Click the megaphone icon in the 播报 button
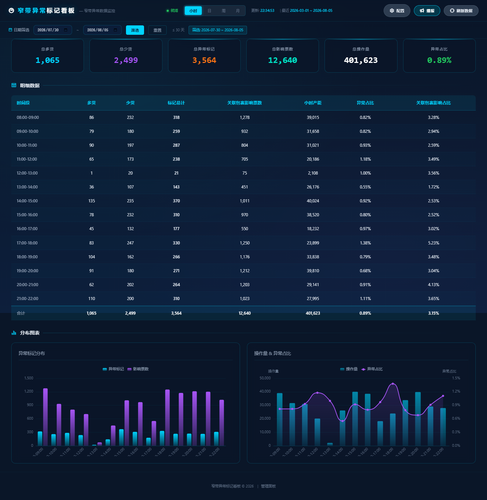This screenshot has width=487, height=500. pyautogui.click(x=422, y=11)
